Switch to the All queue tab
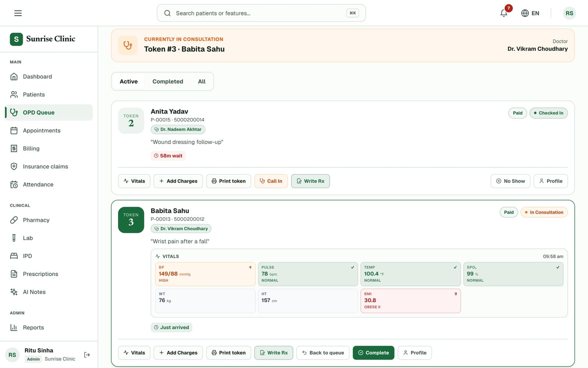 (x=202, y=81)
